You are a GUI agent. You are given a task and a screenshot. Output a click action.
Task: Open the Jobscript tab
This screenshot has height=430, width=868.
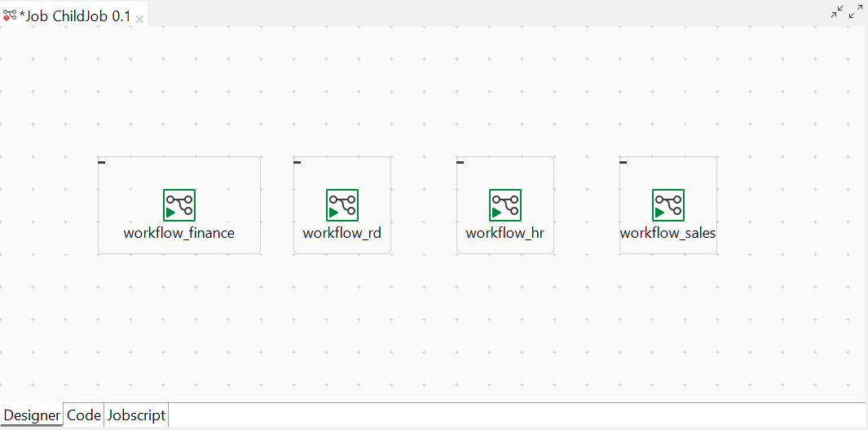(136, 415)
